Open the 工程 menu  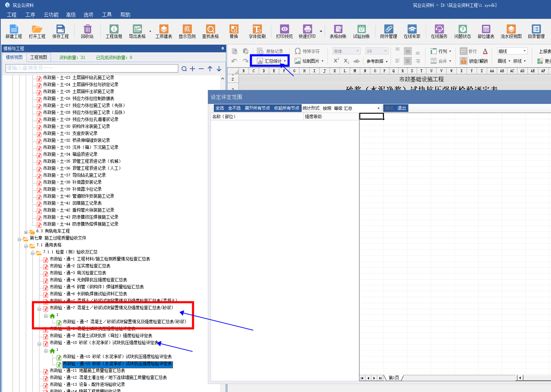pyautogui.click(x=12, y=15)
